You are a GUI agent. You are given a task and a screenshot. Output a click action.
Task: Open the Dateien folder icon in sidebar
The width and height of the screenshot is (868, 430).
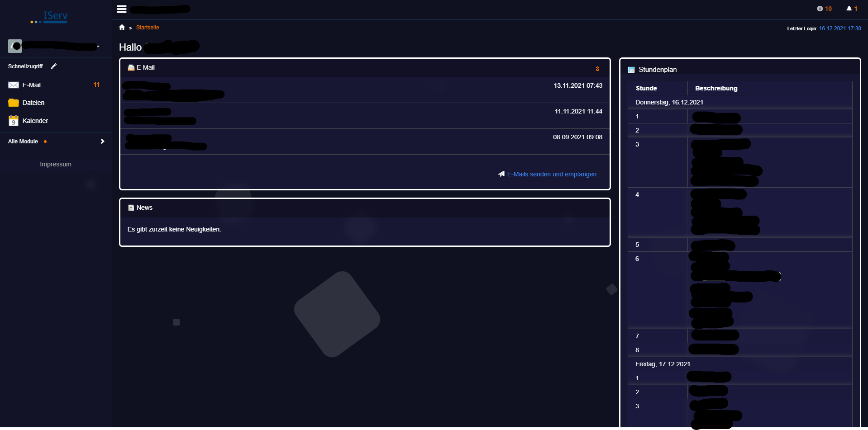coord(13,103)
